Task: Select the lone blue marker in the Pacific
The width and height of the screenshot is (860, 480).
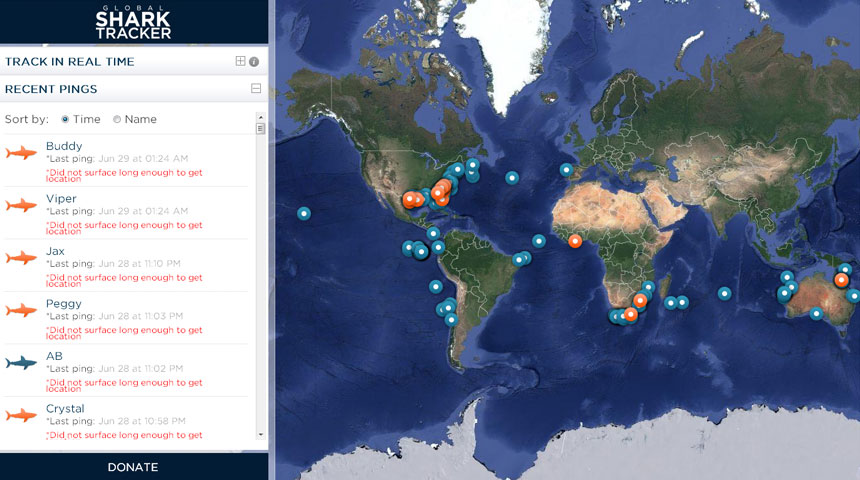Action: click(304, 213)
